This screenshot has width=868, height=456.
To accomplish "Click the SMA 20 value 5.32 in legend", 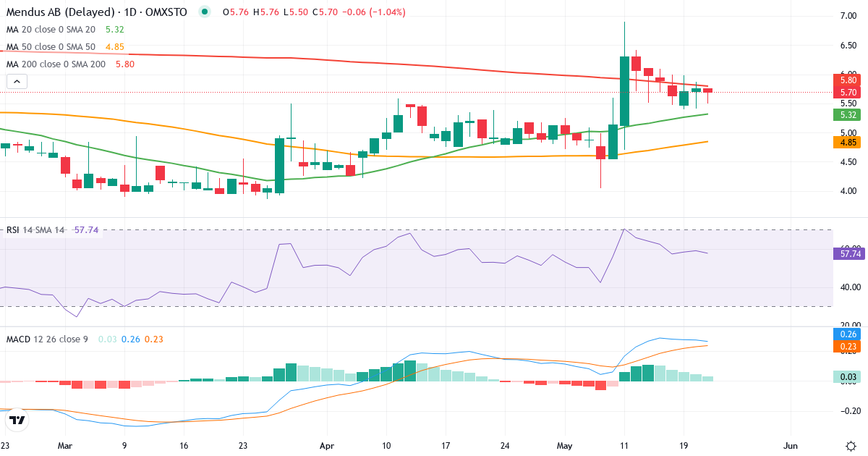I will 115,30.
